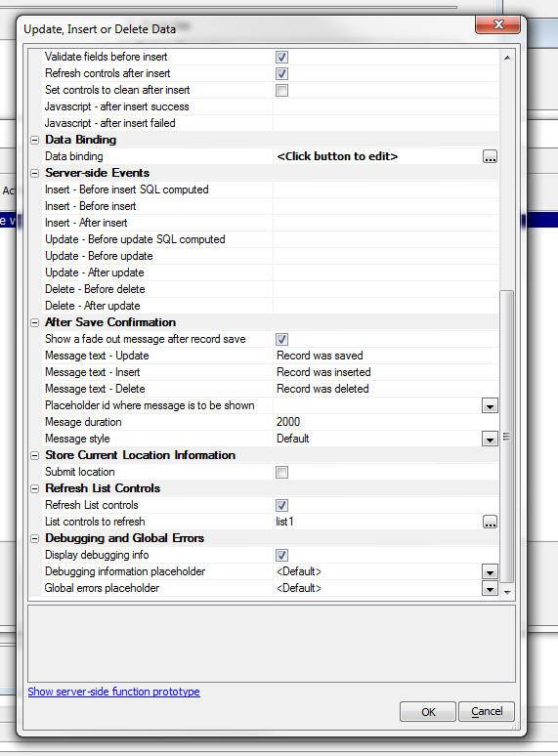Select the Insert - Before insert event row
The image size is (558, 756).
pos(270,206)
